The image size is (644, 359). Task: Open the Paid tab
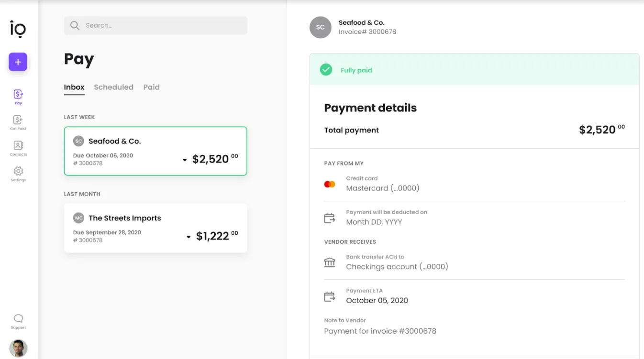coord(151,87)
